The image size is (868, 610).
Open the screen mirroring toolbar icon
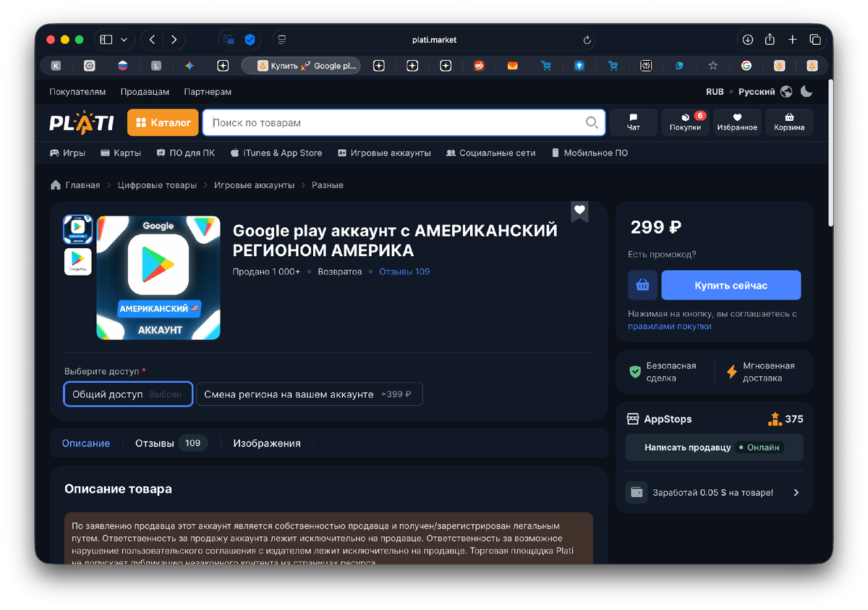click(229, 40)
